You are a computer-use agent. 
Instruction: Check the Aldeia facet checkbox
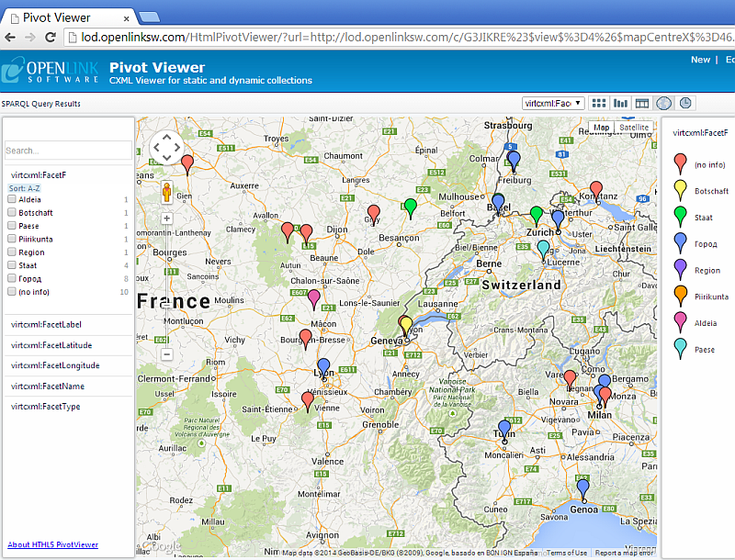pyautogui.click(x=12, y=199)
